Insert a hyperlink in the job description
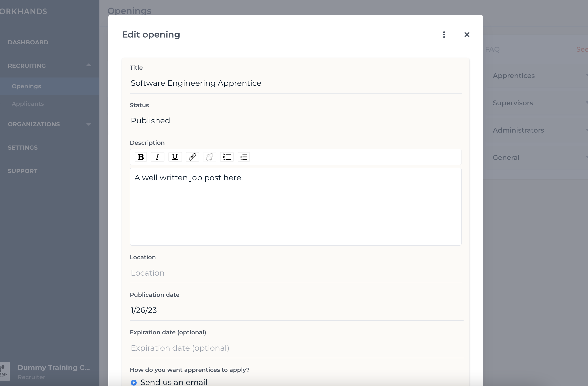The image size is (588, 386). (x=192, y=157)
